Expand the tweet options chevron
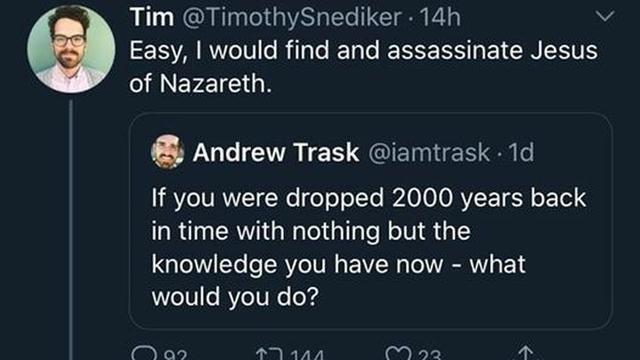640x360 pixels. 604,16
